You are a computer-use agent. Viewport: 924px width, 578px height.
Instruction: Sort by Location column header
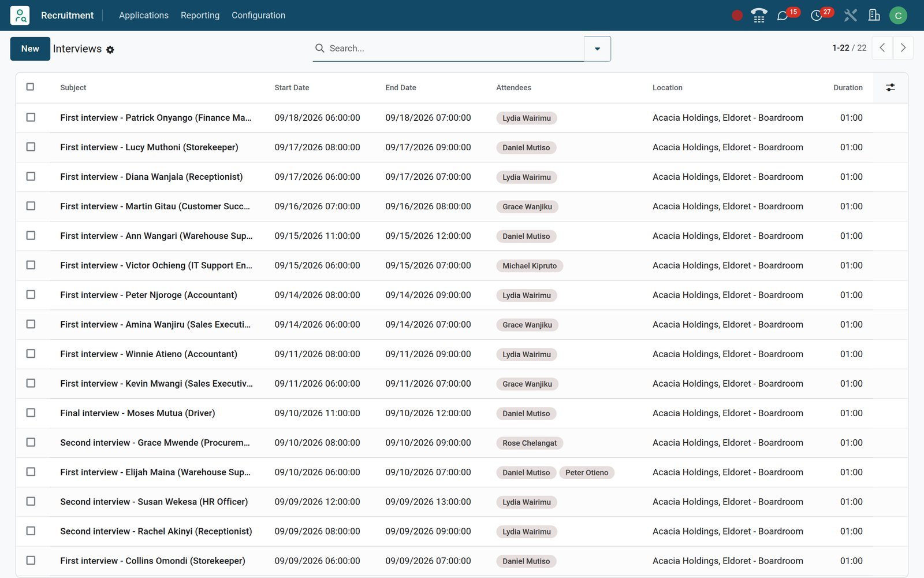(x=668, y=88)
